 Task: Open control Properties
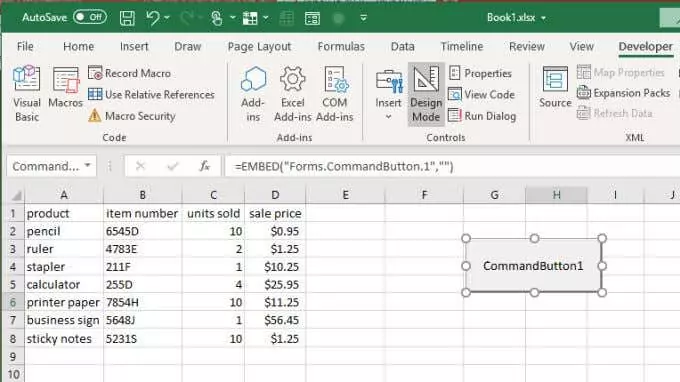tap(480, 73)
